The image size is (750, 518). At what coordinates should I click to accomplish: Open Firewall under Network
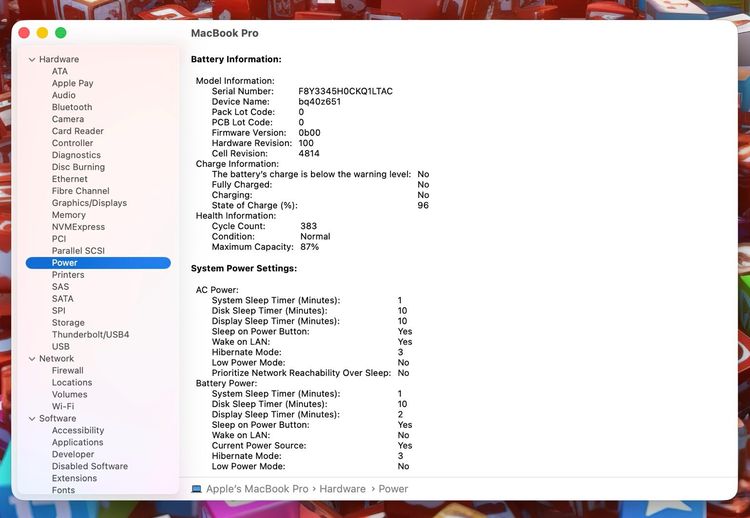click(x=68, y=371)
